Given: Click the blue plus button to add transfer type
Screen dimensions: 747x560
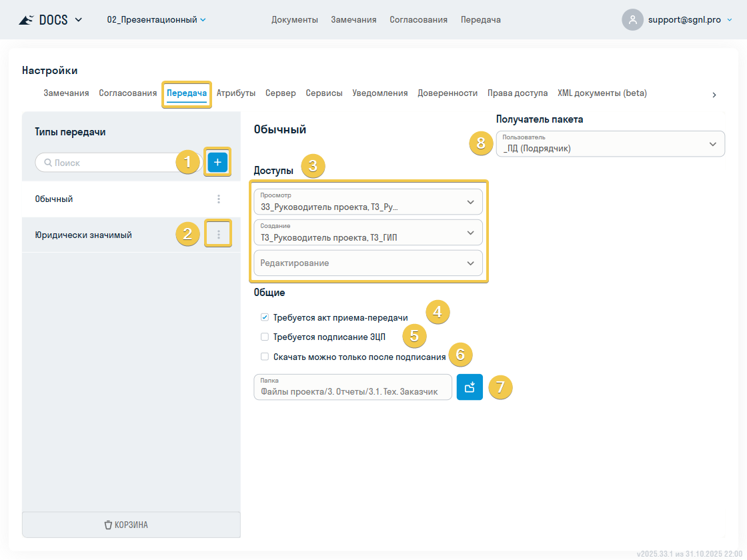Looking at the screenshot, I should pyautogui.click(x=217, y=162).
